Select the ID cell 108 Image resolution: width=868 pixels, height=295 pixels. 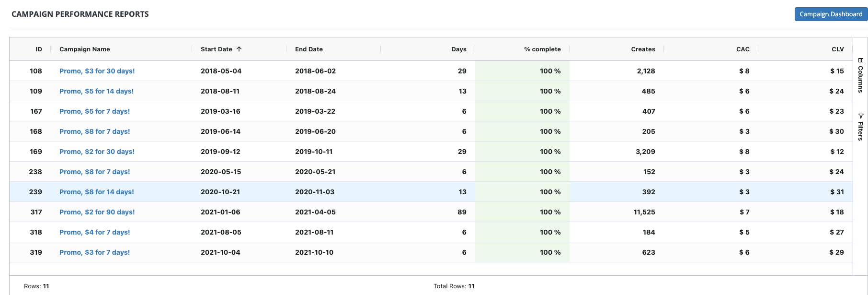pyautogui.click(x=36, y=71)
